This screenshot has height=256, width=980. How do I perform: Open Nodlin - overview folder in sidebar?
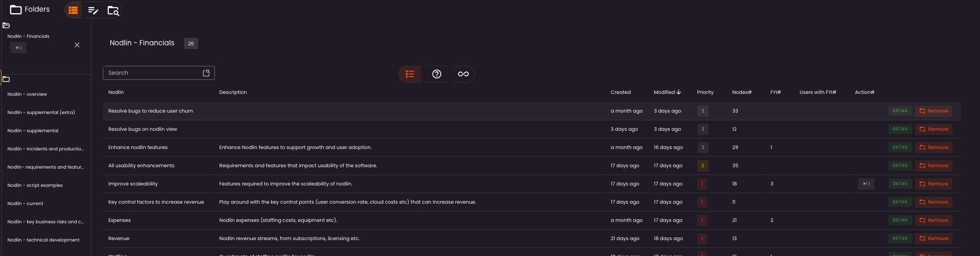[x=27, y=94]
